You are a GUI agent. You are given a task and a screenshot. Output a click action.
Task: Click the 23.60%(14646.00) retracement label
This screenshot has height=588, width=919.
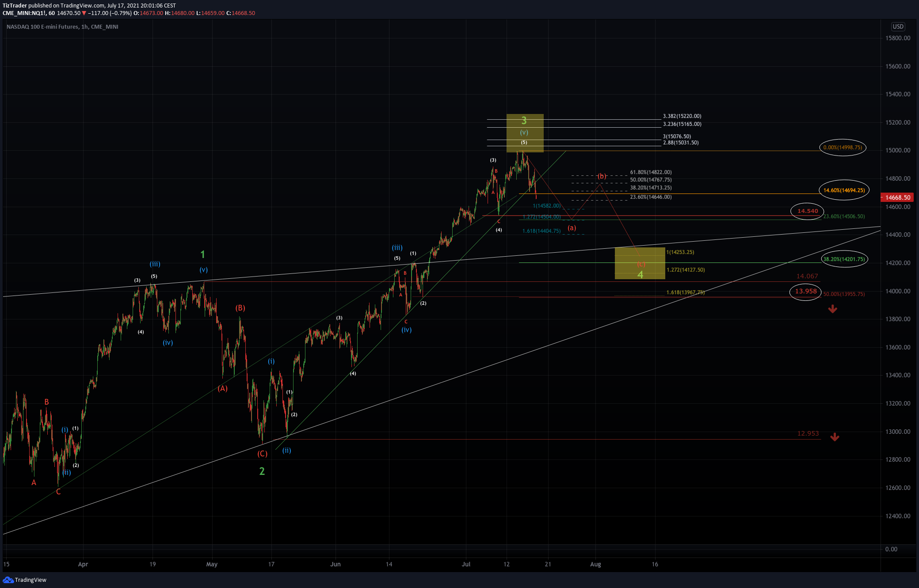click(651, 197)
